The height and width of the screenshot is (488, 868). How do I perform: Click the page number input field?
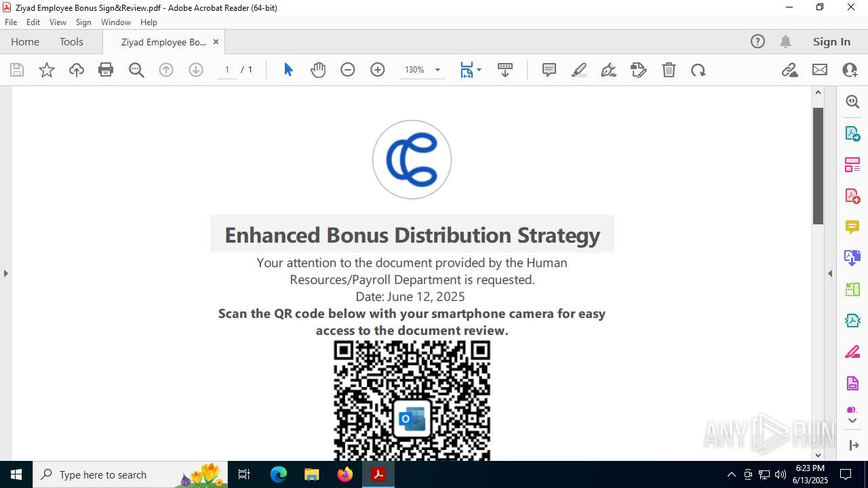(x=227, y=70)
